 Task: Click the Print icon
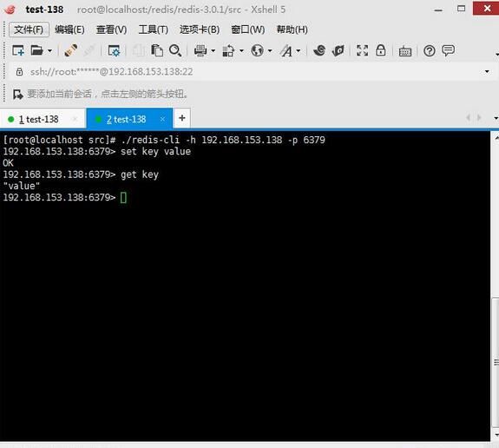coord(200,50)
